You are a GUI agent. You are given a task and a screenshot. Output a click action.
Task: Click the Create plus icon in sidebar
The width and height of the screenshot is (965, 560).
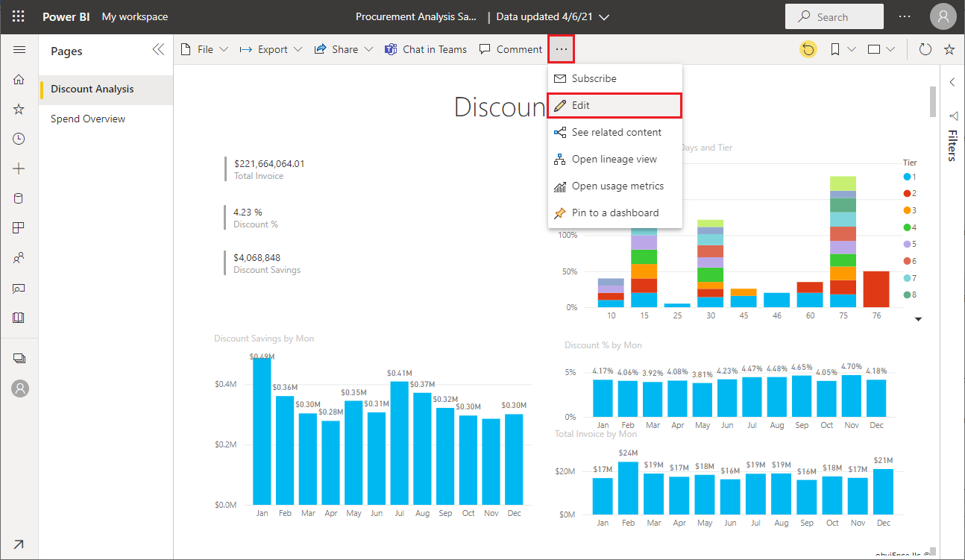tap(19, 169)
